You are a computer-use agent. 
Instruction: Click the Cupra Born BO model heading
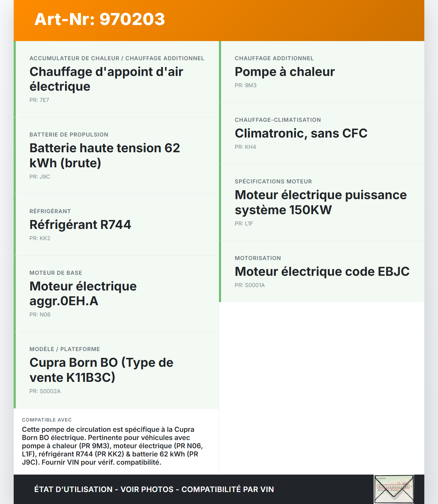coord(101,370)
